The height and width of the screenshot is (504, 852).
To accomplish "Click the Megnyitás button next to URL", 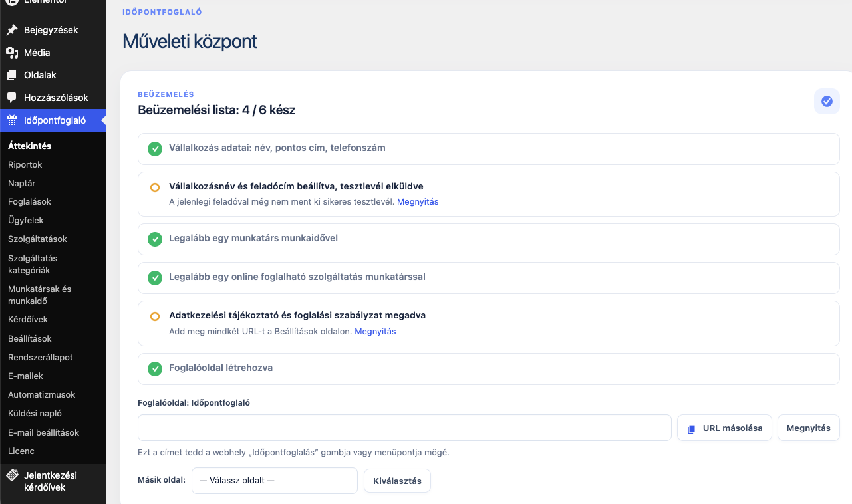I will pyautogui.click(x=809, y=428).
